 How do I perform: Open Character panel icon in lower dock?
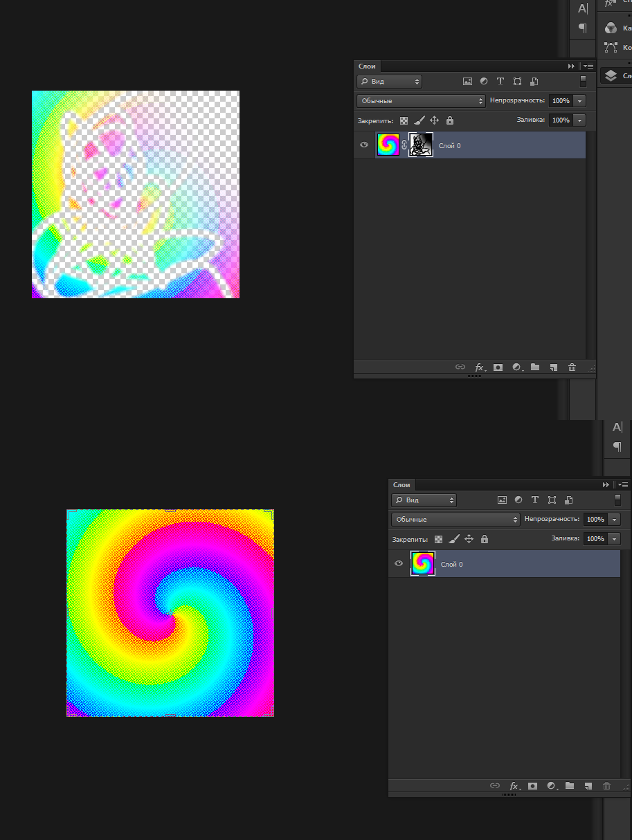pyautogui.click(x=617, y=428)
